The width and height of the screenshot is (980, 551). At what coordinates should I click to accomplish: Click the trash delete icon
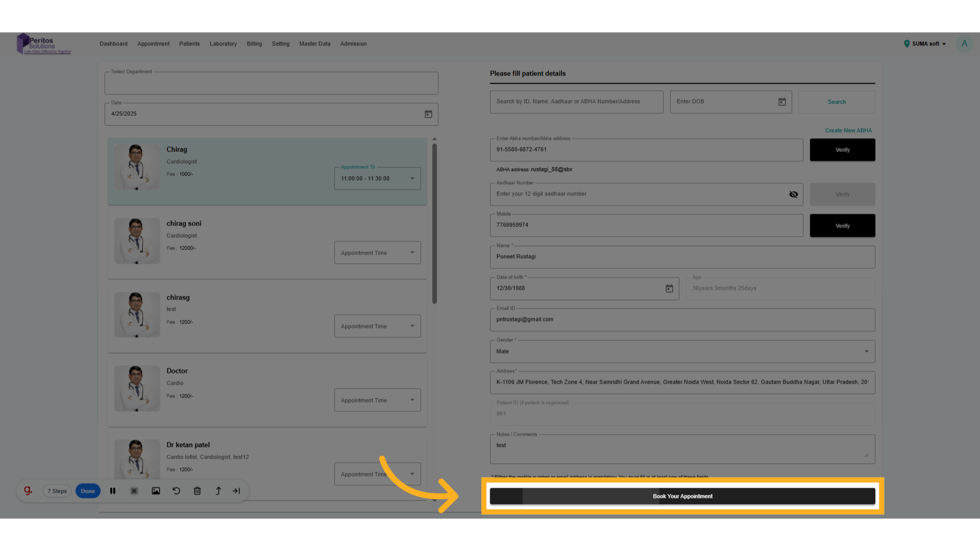(198, 491)
